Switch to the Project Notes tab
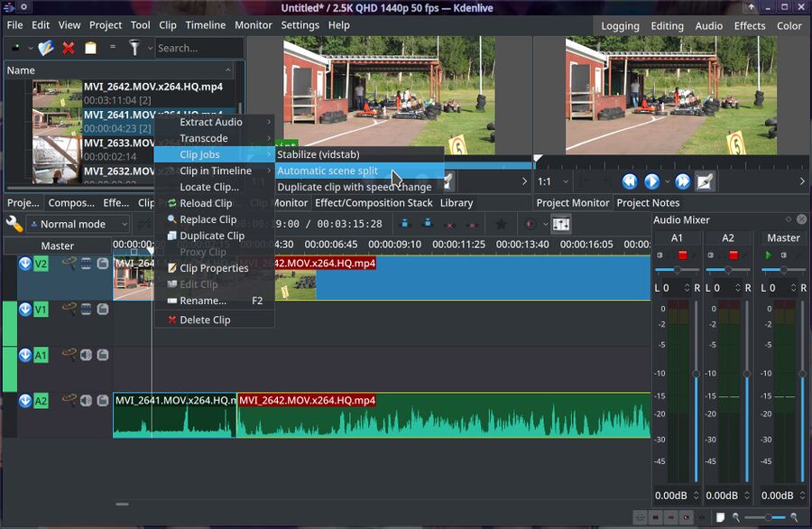The height and width of the screenshot is (529, 812). tap(648, 202)
